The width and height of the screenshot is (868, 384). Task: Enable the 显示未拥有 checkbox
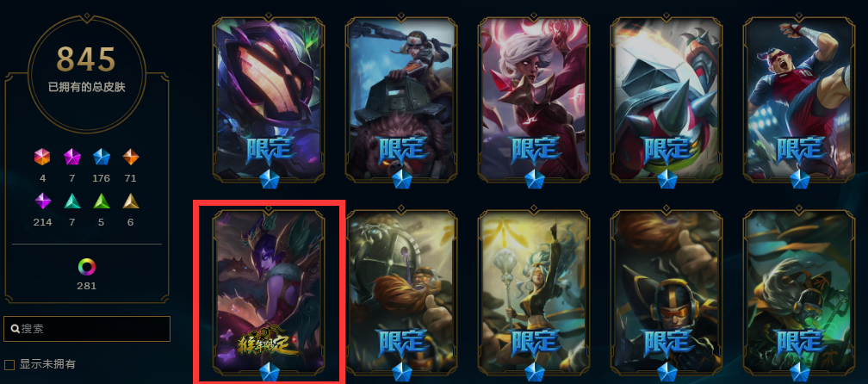pos(9,365)
